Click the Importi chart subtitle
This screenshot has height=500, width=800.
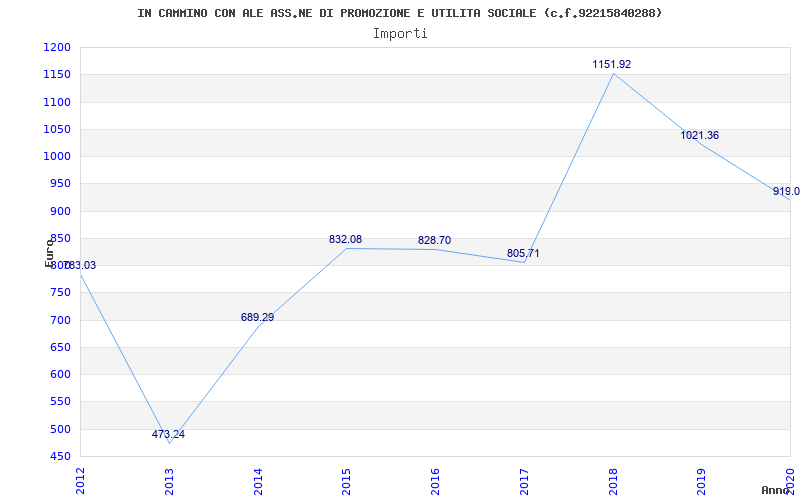[400, 34]
